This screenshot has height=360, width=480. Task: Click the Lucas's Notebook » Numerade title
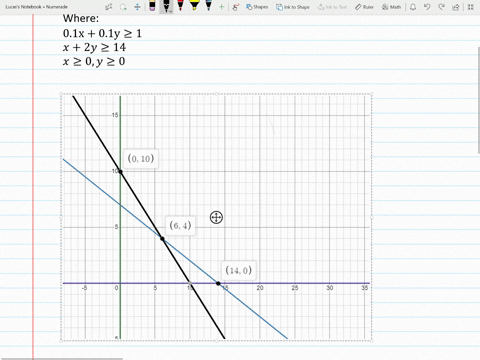[x=37, y=7]
